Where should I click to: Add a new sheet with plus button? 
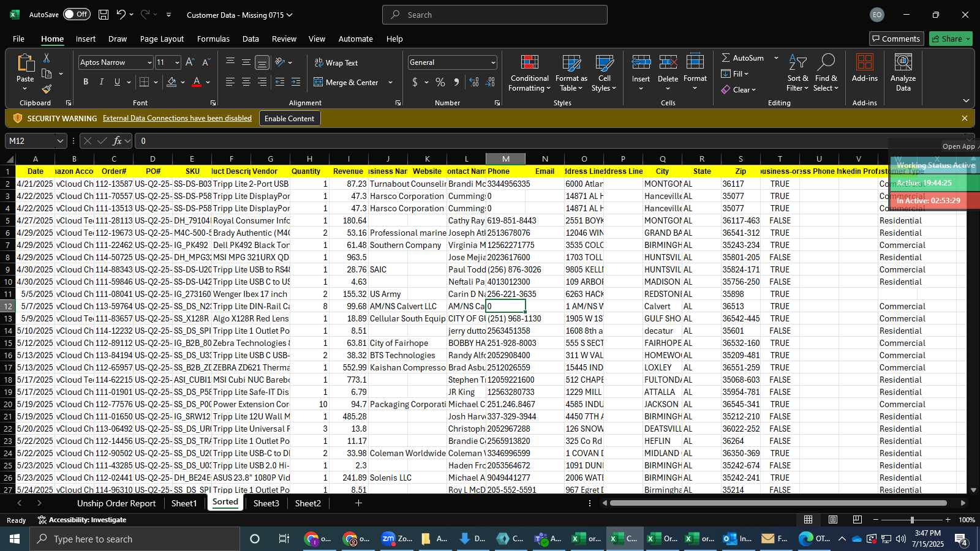(358, 503)
